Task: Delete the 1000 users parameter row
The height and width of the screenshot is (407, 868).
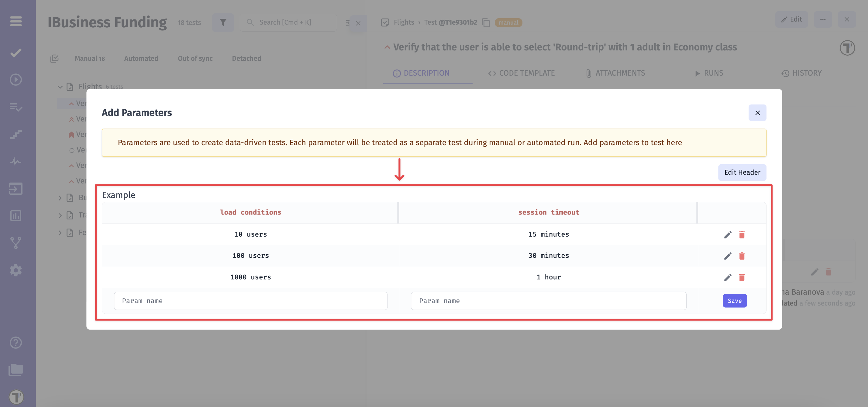Action: [742, 277]
